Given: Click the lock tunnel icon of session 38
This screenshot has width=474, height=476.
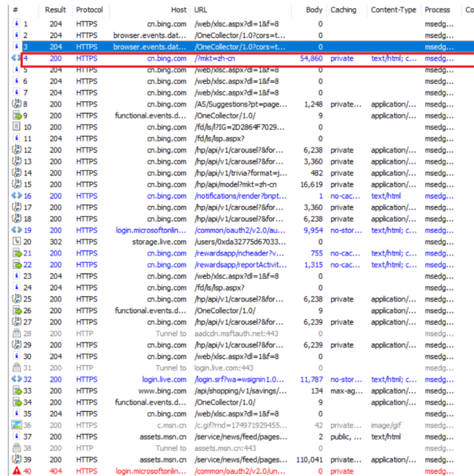Looking at the screenshot, I should [x=16, y=447].
